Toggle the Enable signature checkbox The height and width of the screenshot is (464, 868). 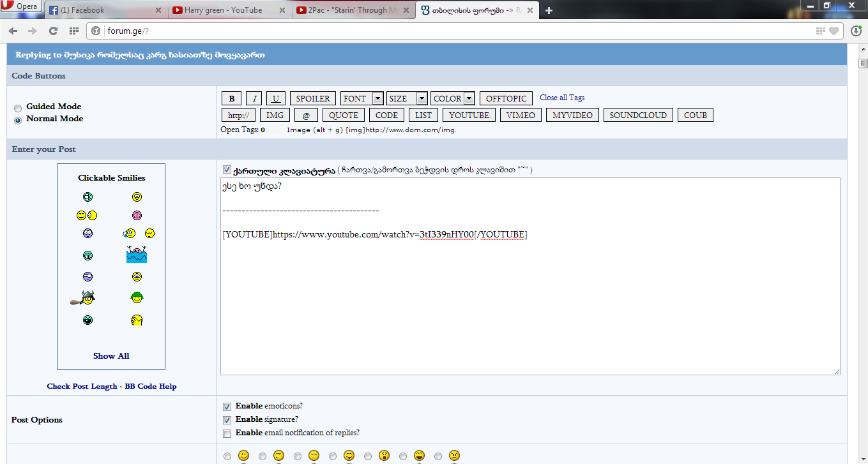(x=227, y=420)
